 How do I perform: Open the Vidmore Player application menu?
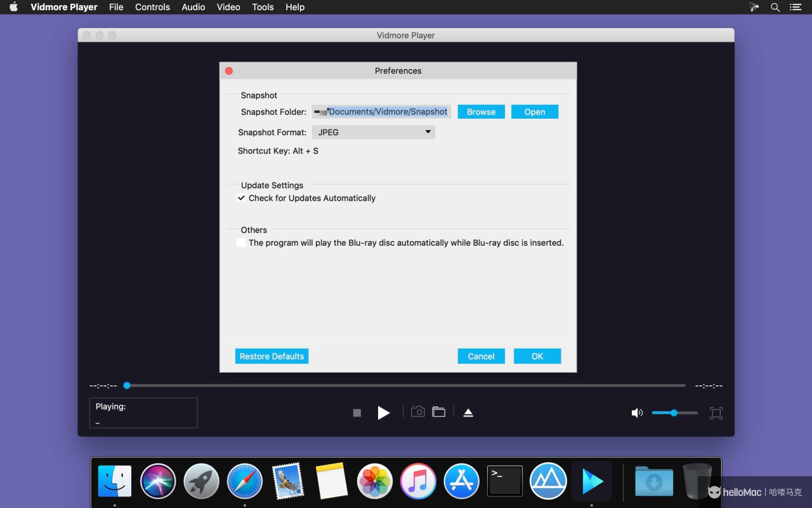tap(64, 7)
